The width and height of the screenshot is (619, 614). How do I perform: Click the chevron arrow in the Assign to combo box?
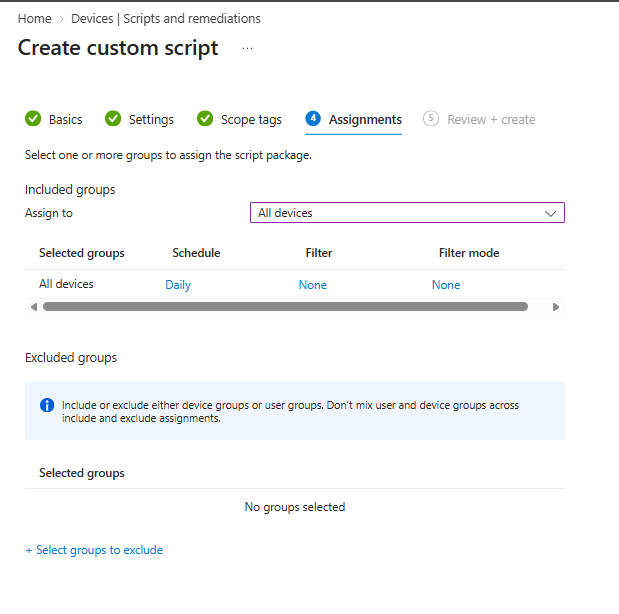tap(550, 214)
